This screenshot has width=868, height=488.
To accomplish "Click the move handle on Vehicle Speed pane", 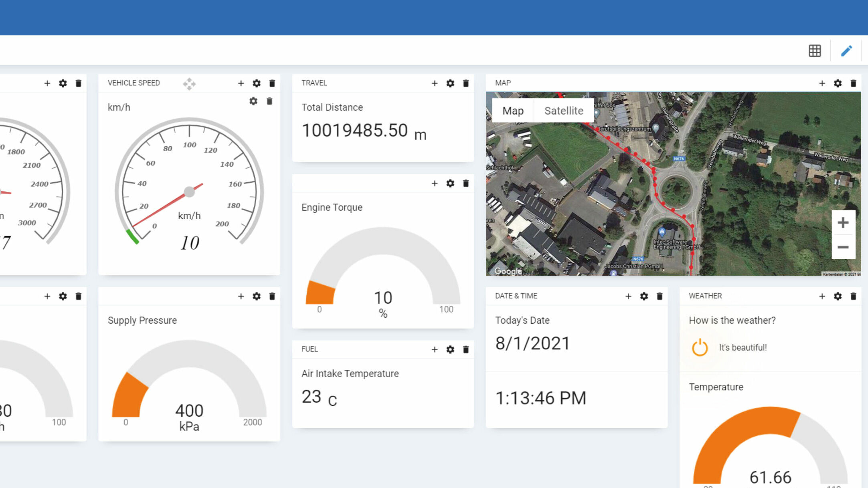I will pos(189,84).
